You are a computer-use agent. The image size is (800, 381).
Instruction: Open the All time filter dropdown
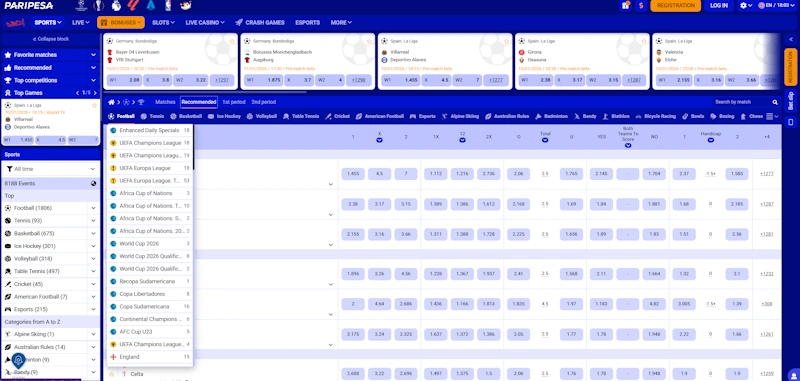pyautogui.click(x=51, y=169)
